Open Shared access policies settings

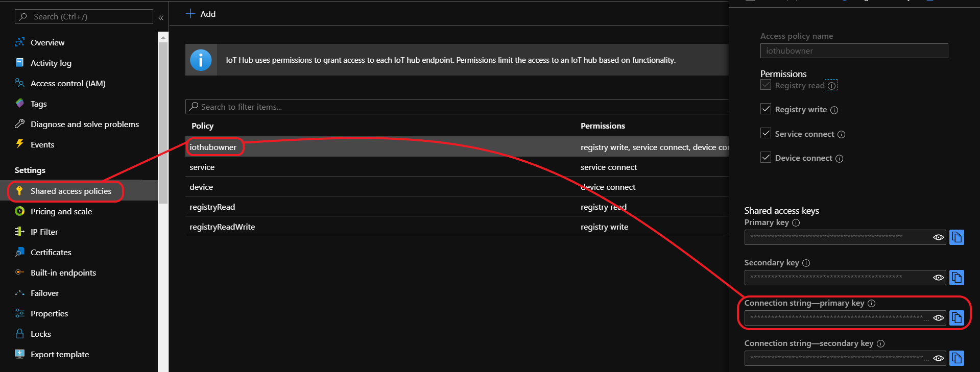coord(70,191)
